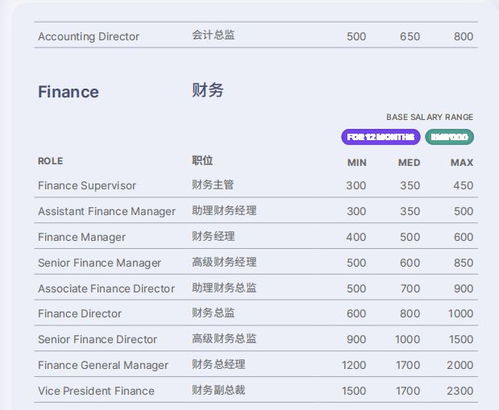Click Finance General Manager's max value 2000
Screen dimensions: 499x410
click(460, 365)
